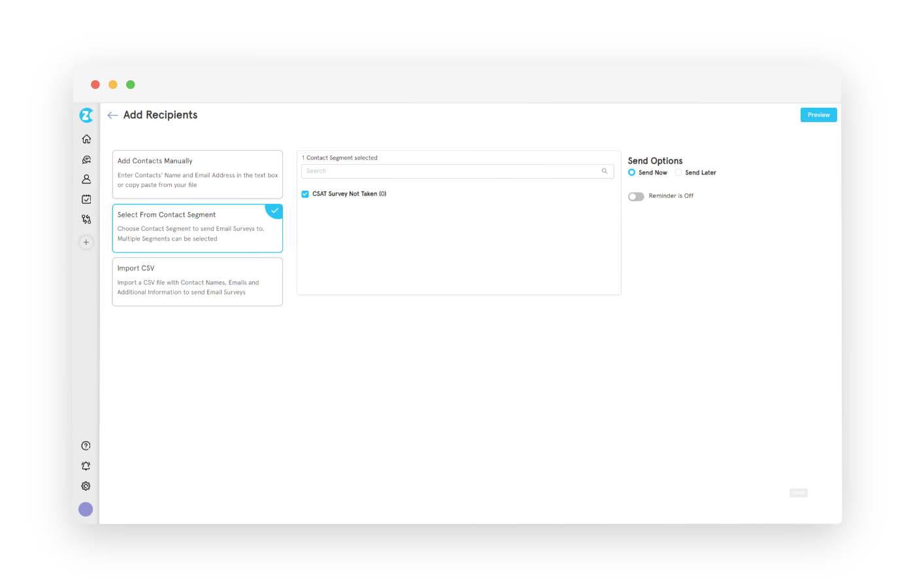Choose the Import CSV option

197,281
